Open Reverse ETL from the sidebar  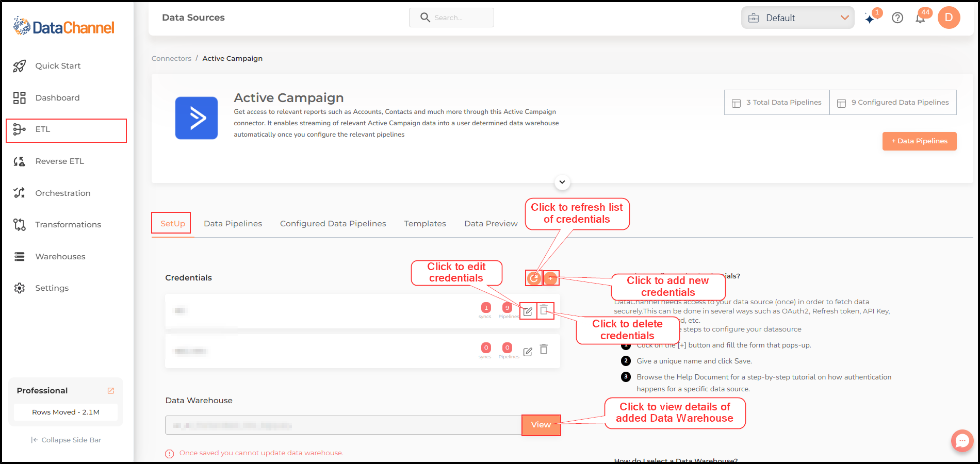[x=59, y=161]
